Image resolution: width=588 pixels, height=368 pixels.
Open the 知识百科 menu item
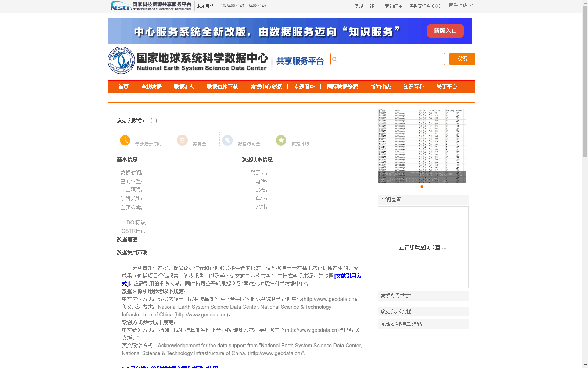tap(414, 87)
